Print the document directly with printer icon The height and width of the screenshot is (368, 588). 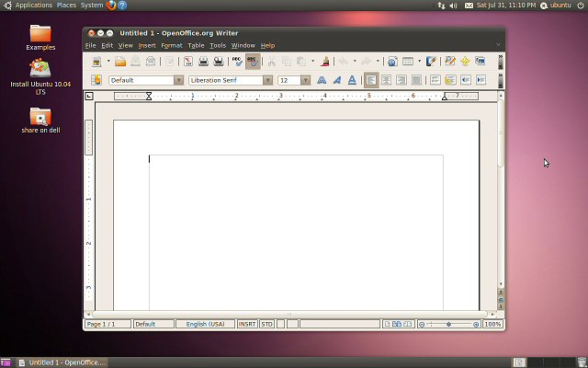click(x=203, y=62)
